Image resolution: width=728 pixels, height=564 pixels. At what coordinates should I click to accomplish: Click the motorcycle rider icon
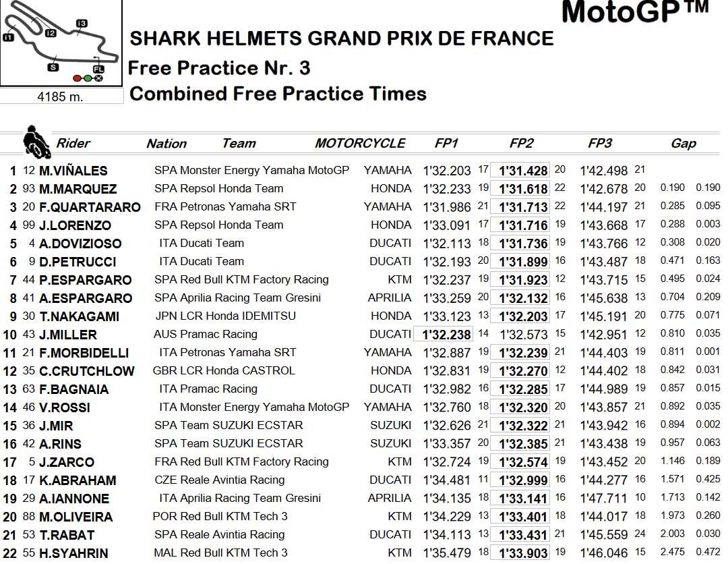pos(36,142)
